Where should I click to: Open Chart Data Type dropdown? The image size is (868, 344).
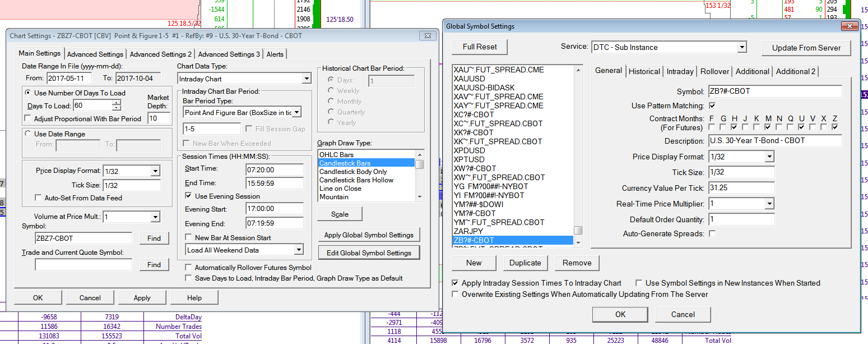306,79
